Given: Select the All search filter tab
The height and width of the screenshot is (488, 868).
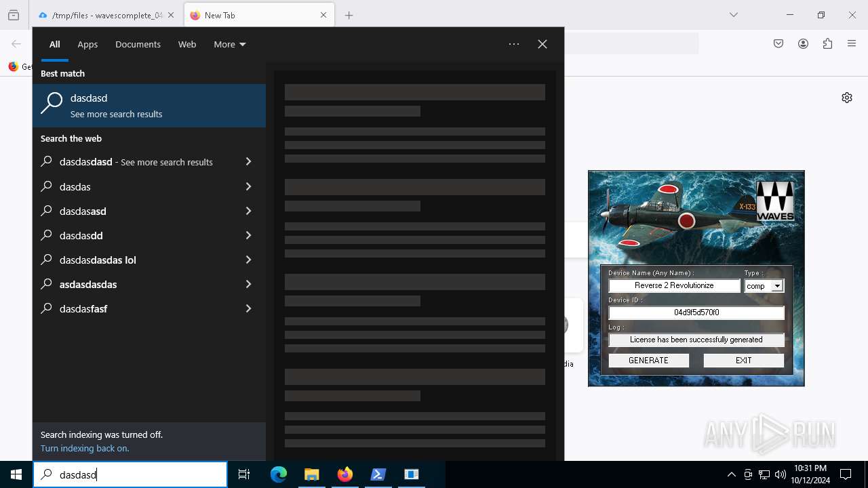Looking at the screenshot, I should (55, 44).
